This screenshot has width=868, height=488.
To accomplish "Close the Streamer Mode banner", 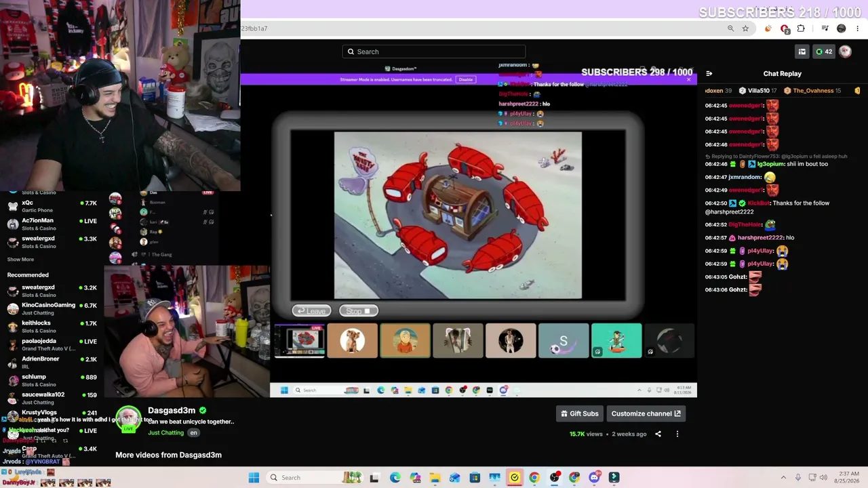I will (x=688, y=79).
